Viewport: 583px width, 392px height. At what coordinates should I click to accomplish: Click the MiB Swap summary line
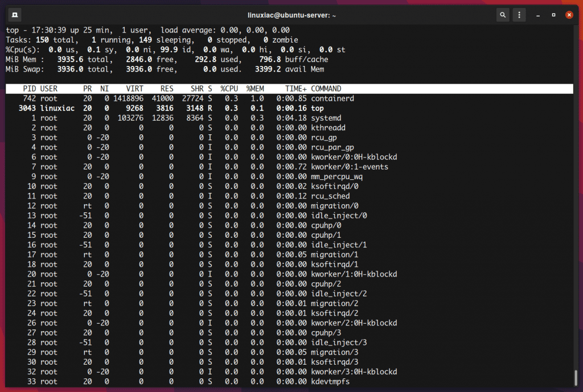tap(165, 69)
